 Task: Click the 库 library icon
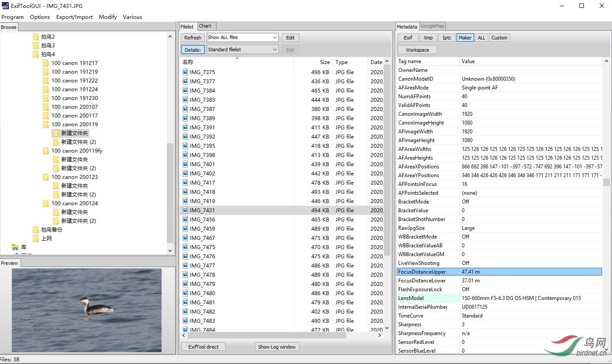pyautogui.click(x=15, y=247)
